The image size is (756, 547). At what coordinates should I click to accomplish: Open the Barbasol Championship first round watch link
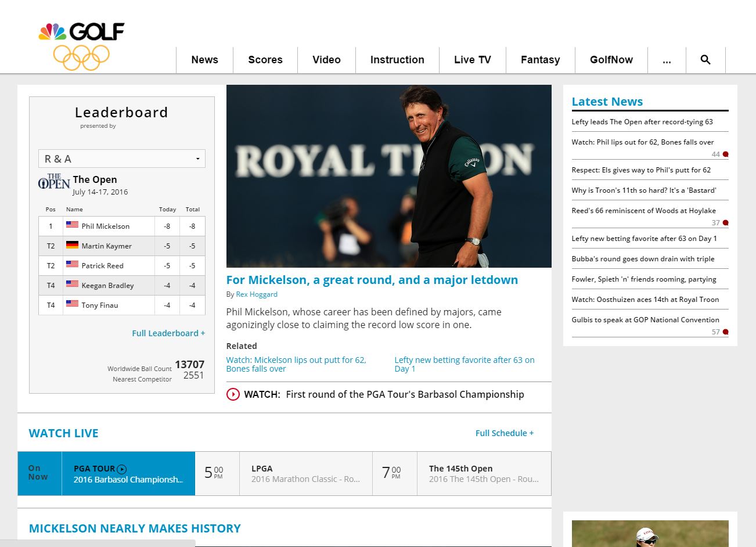[x=405, y=394]
